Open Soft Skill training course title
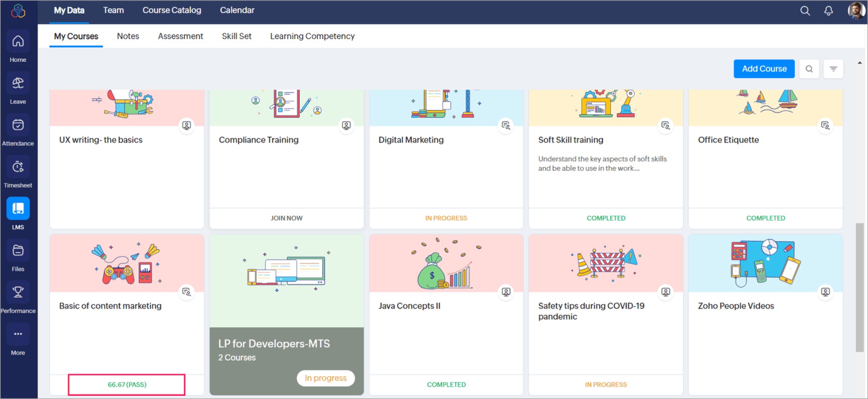 (570, 140)
